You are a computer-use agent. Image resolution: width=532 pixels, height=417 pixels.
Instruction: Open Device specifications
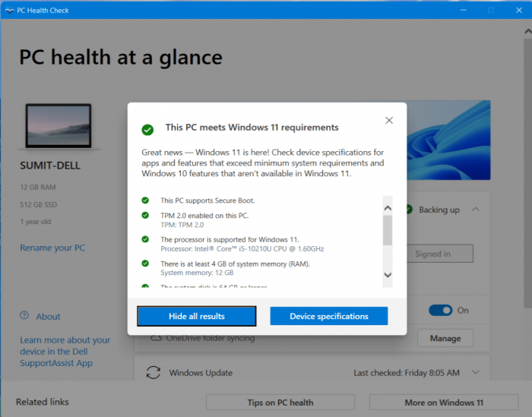point(329,316)
